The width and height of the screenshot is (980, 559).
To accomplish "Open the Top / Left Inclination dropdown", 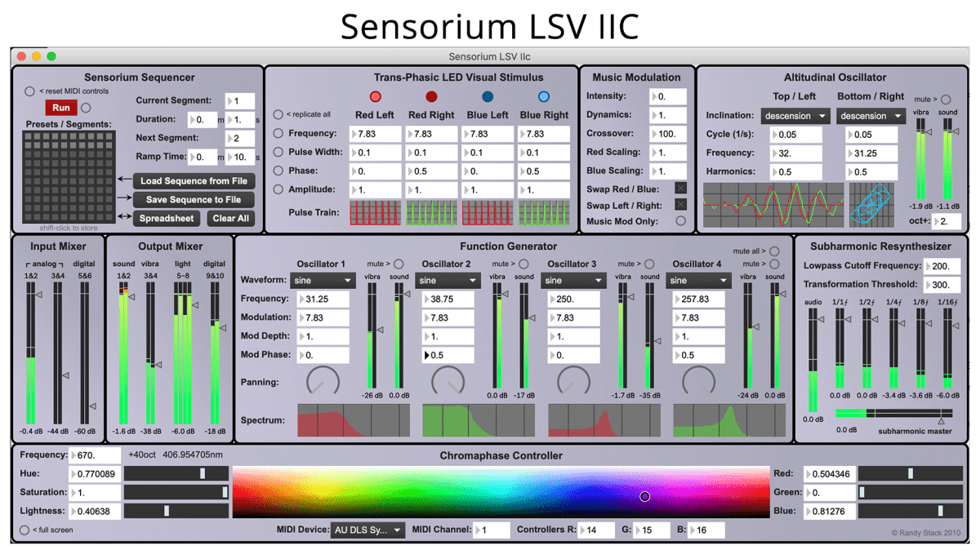I will coord(795,116).
